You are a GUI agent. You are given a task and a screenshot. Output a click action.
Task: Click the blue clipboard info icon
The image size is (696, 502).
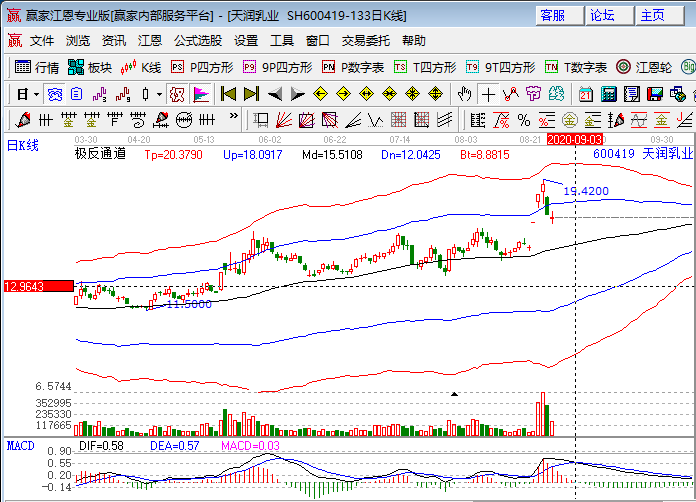pos(77,94)
